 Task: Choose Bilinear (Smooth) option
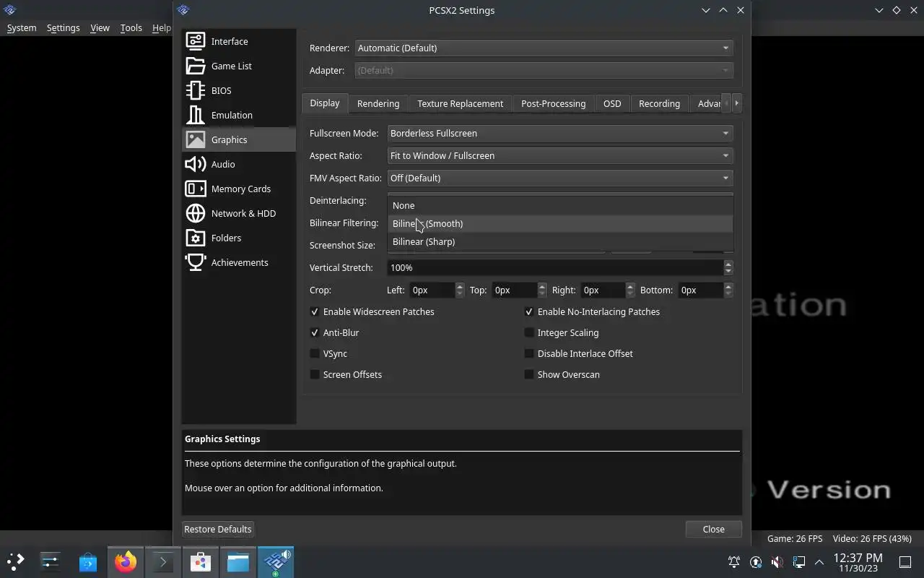click(560, 223)
